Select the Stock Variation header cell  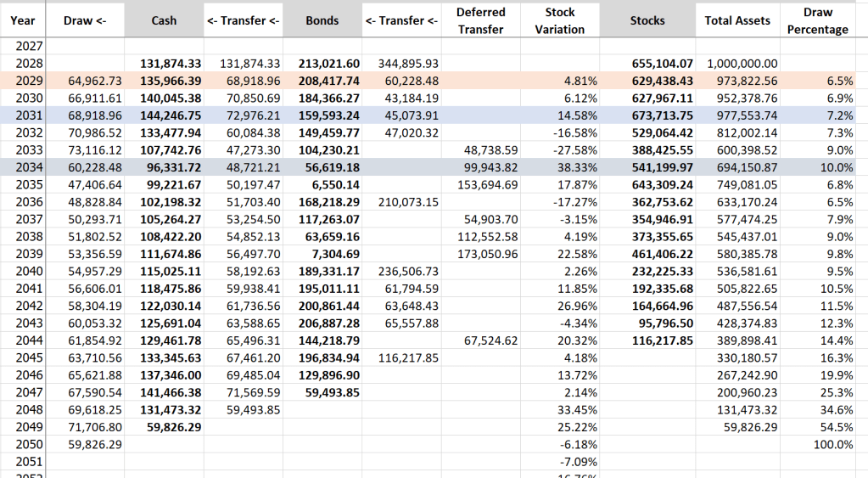[x=560, y=20]
